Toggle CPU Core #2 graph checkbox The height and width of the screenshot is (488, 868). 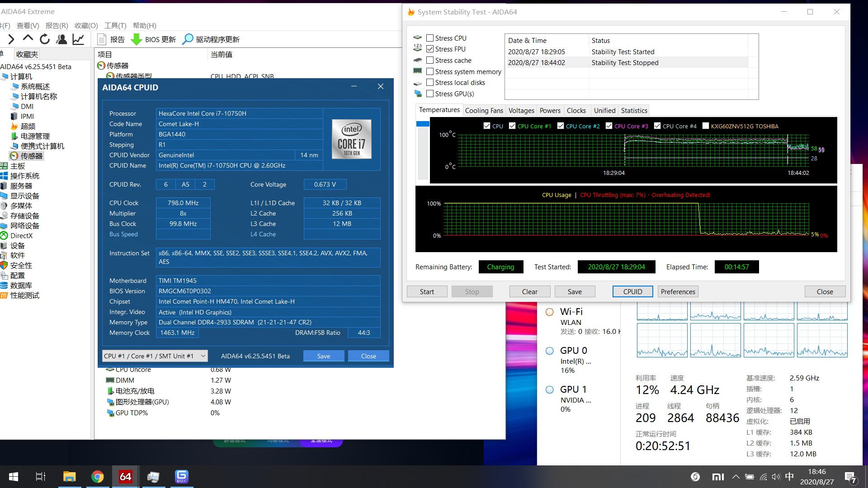tap(561, 126)
